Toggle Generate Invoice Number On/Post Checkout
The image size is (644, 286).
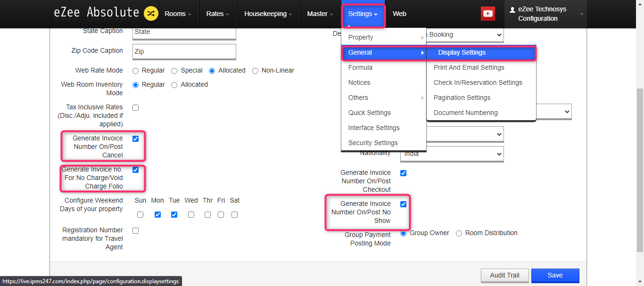[404, 173]
